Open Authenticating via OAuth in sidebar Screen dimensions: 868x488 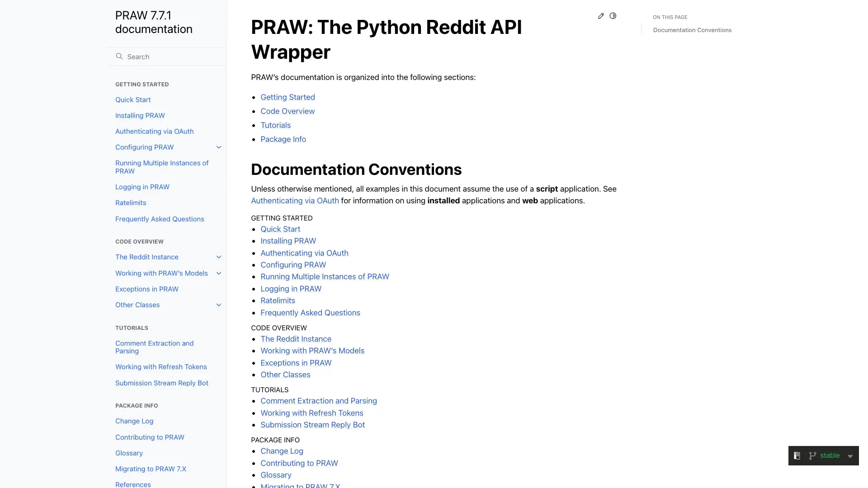154,131
